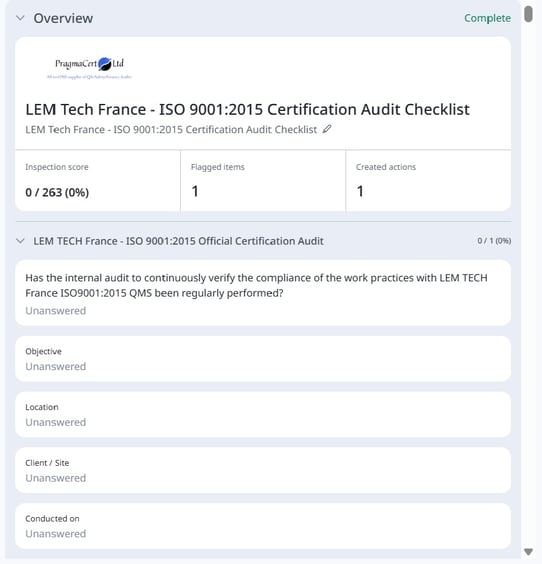Collapse the Official Certification Audit section
Screen dimensions: 542x564
(21, 241)
